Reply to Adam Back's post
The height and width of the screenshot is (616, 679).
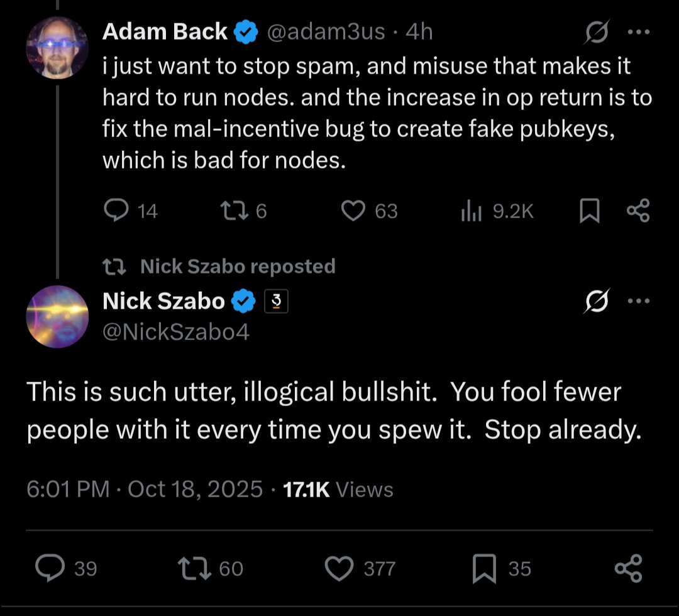click(116, 211)
